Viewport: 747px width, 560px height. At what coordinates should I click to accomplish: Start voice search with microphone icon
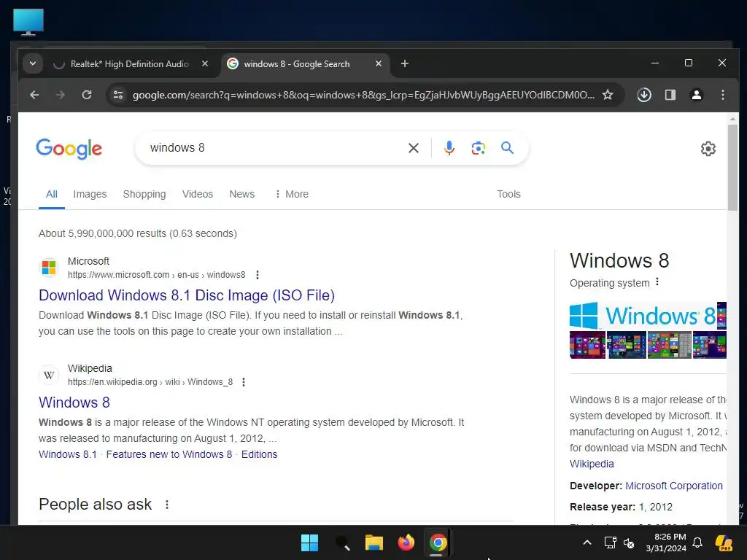449,148
